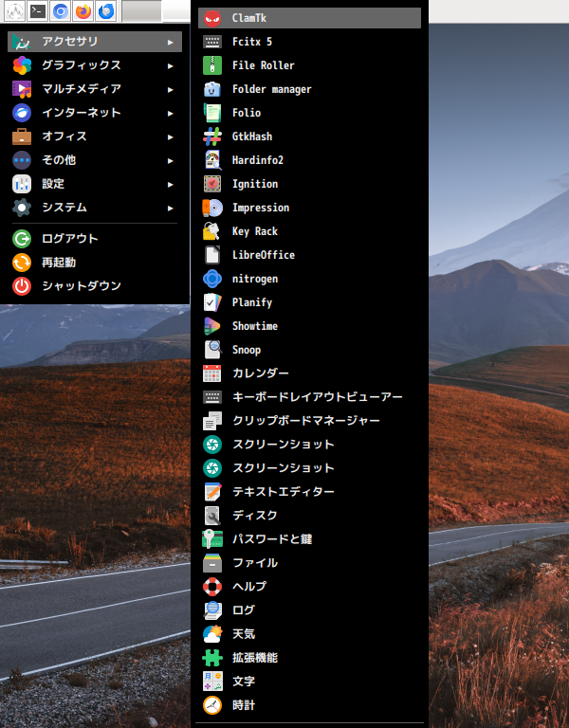
Task: Expand the グラフィックス submenu arrow
Action: point(171,66)
